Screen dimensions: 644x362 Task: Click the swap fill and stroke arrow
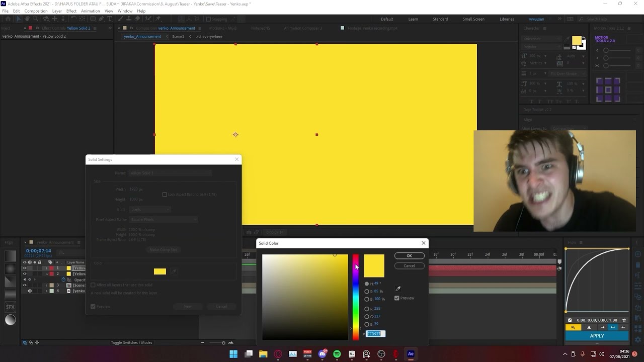click(x=584, y=38)
